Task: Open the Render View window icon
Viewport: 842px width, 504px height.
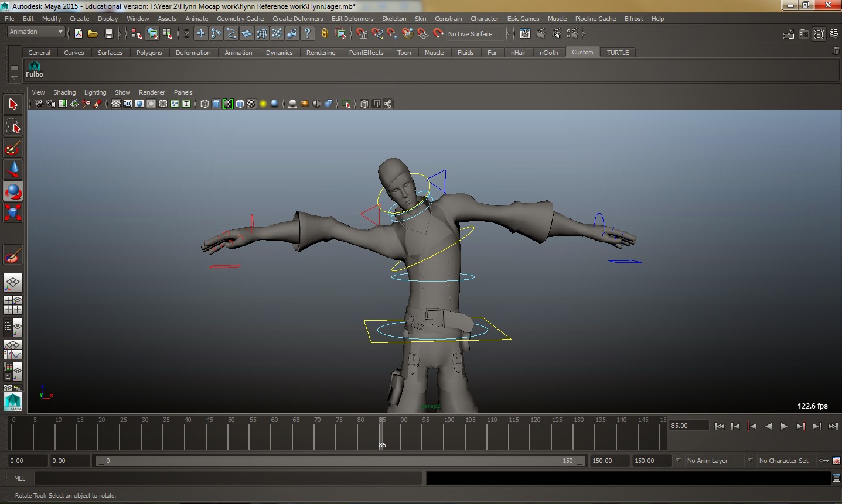Action: click(x=525, y=34)
